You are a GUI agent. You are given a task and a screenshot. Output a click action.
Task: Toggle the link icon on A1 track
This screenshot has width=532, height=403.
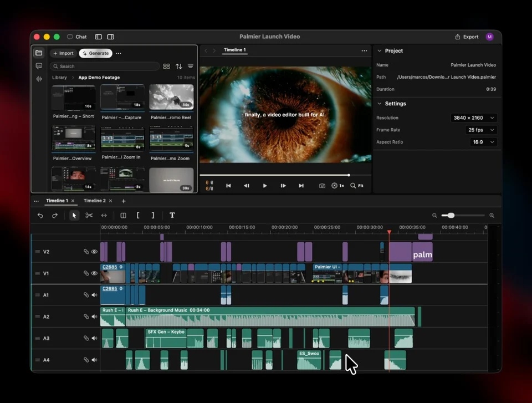(x=86, y=295)
